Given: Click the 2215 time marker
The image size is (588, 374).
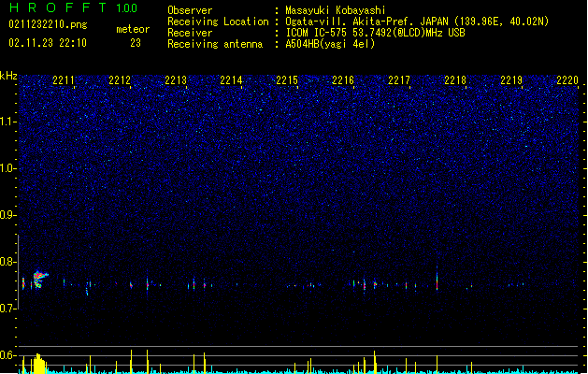Looking at the screenshot, I should click(287, 80).
